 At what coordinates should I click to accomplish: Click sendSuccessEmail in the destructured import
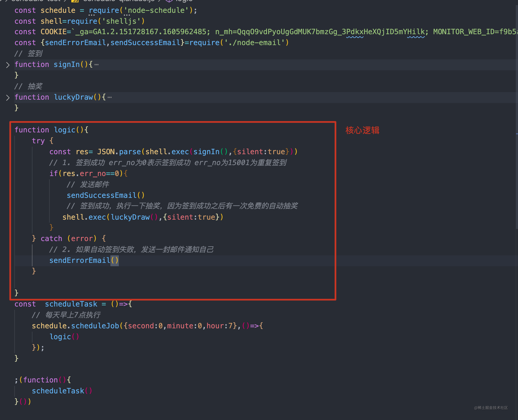[145, 43]
